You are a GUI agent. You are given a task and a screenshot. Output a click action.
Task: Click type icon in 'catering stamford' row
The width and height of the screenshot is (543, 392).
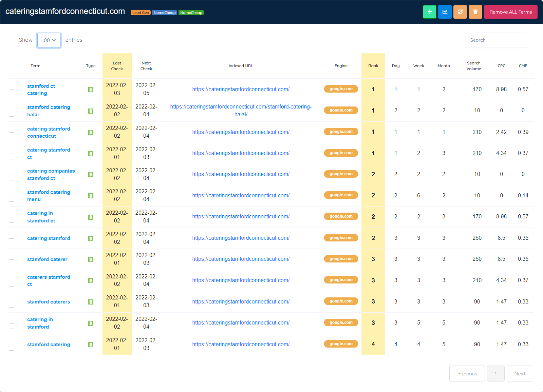[x=91, y=238]
